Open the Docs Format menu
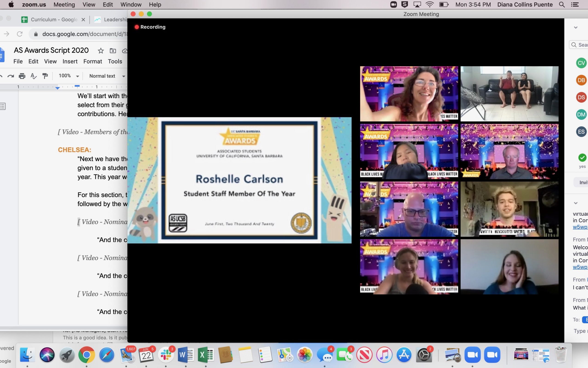The height and width of the screenshot is (368, 588). point(93,61)
